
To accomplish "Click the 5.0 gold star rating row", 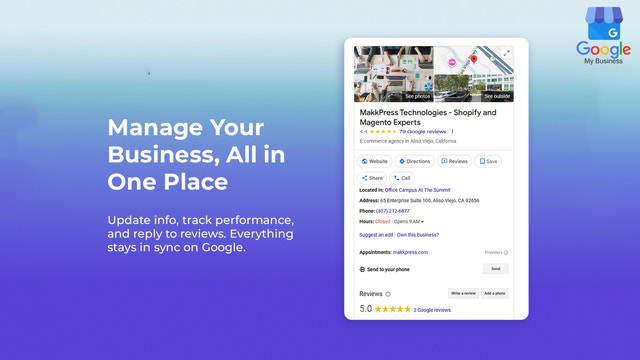I will (x=393, y=309).
